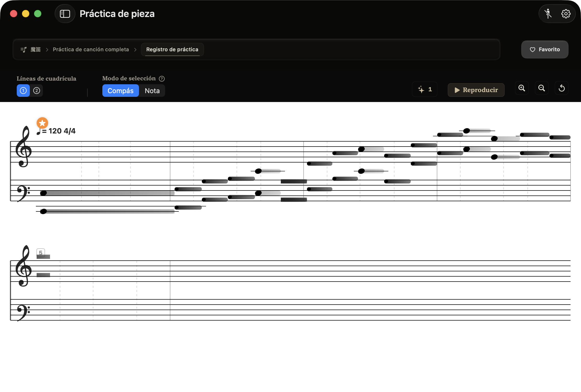581x392 pixels.
Task: Zoom in on the score
Action: tap(522, 88)
